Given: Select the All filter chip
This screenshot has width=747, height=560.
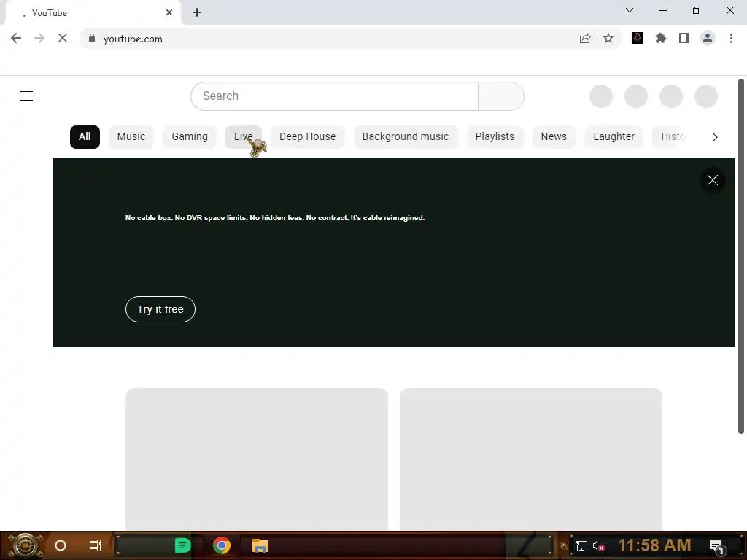Looking at the screenshot, I should coord(85,136).
